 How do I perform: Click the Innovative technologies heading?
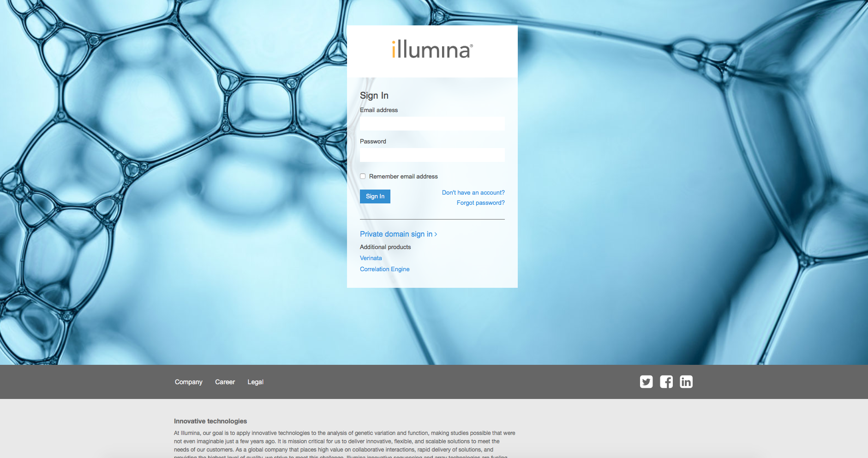(210, 421)
